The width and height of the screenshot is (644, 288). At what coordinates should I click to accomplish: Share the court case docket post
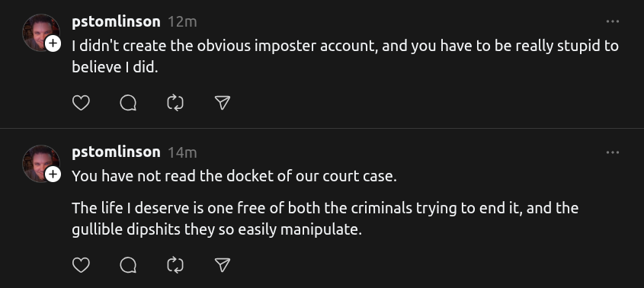(x=223, y=264)
